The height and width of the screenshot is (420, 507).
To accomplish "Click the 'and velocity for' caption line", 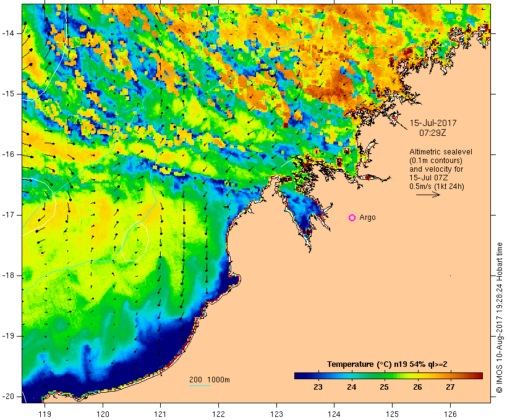I will 436,169.
